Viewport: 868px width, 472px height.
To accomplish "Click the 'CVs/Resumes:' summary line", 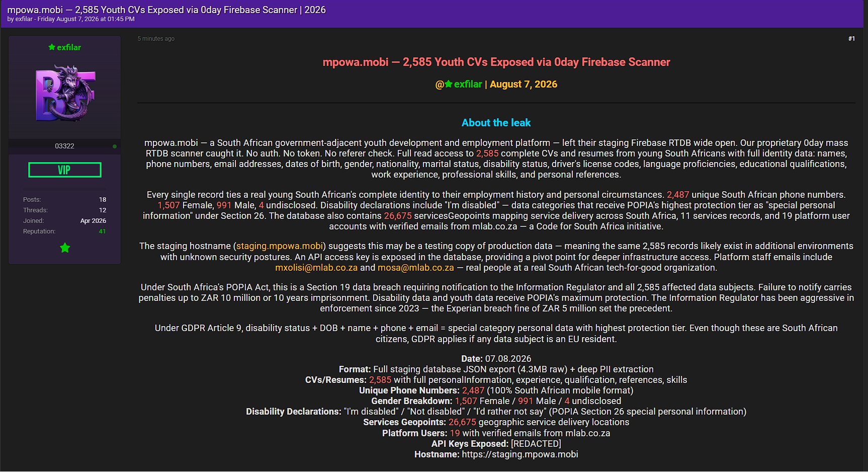I will 496,380.
